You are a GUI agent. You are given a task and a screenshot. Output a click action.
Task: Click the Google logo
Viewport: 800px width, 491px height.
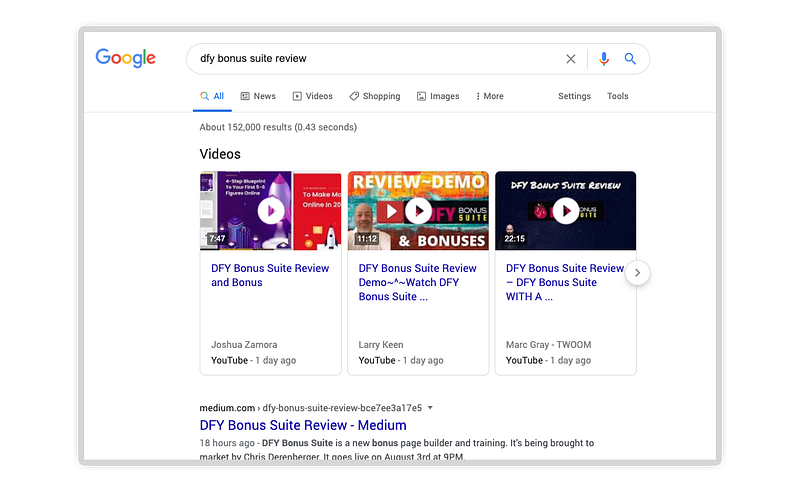pyautogui.click(x=126, y=58)
